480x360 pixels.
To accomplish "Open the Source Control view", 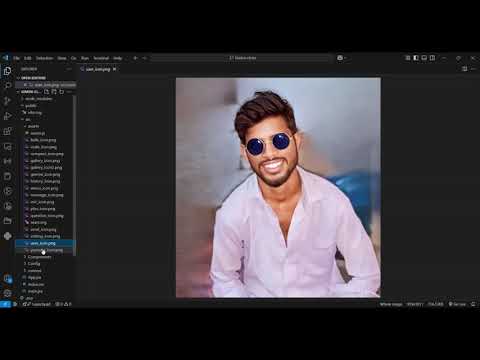I will pyautogui.click(x=7, y=101).
